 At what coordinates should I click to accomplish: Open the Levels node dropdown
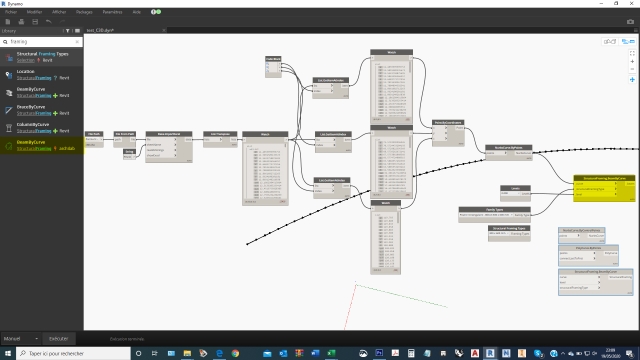511,193
